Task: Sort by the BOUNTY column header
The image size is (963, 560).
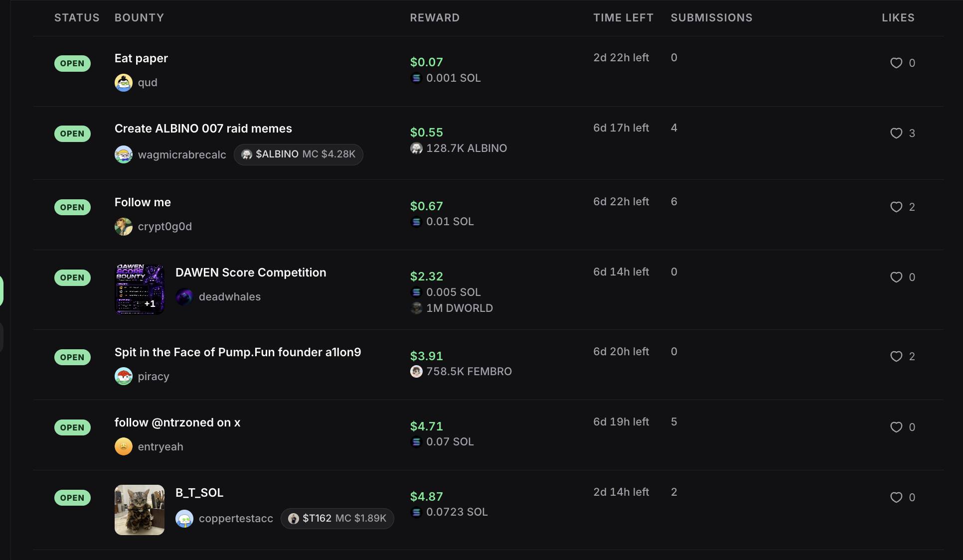Action: click(139, 18)
